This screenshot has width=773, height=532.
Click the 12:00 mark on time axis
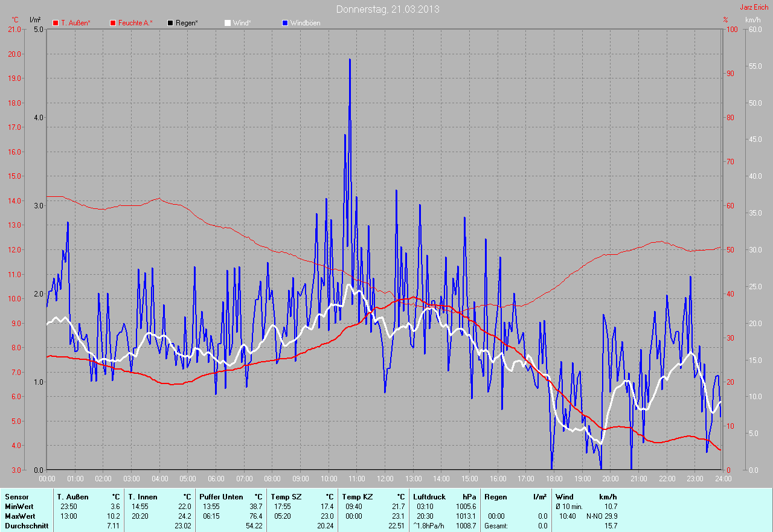pyautogui.click(x=385, y=479)
